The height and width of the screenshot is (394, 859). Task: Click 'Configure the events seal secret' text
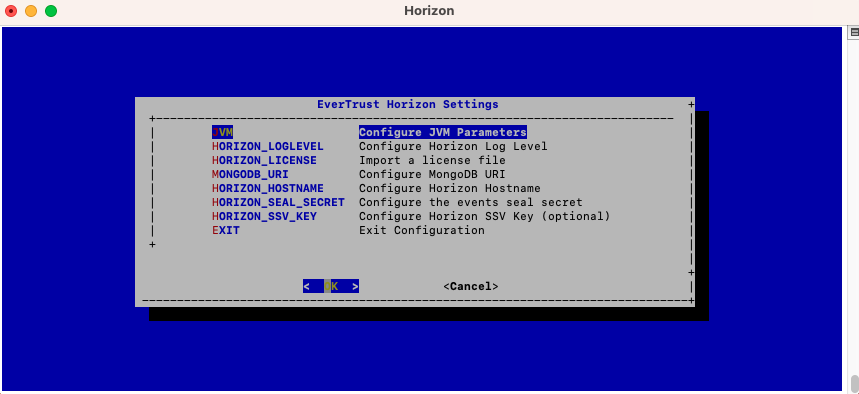coord(471,202)
